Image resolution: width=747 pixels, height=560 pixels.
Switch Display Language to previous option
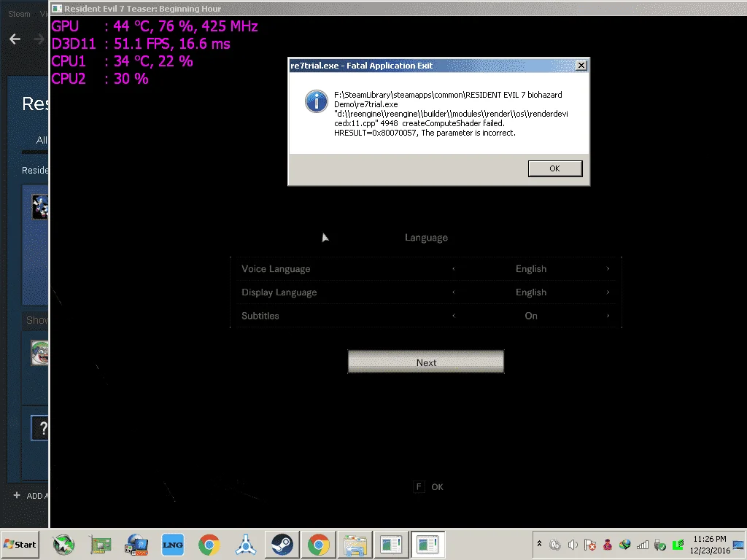[454, 292]
